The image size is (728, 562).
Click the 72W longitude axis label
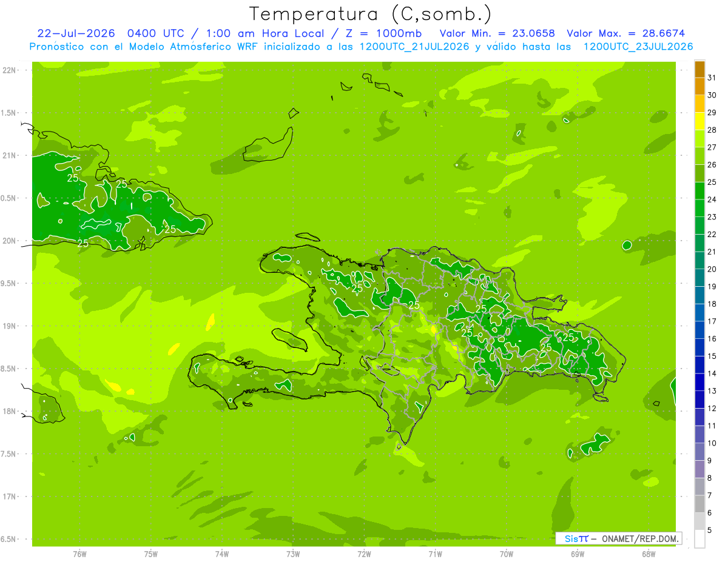tap(364, 554)
